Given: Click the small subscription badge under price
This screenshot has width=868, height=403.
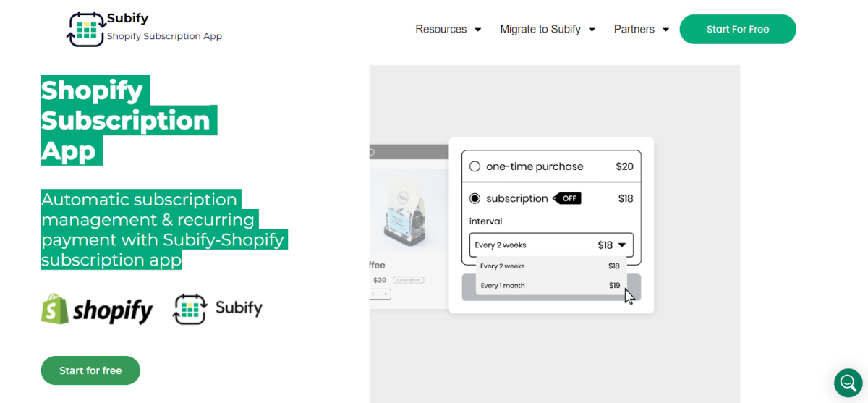Looking at the screenshot, I should click(x=408, y=280).
